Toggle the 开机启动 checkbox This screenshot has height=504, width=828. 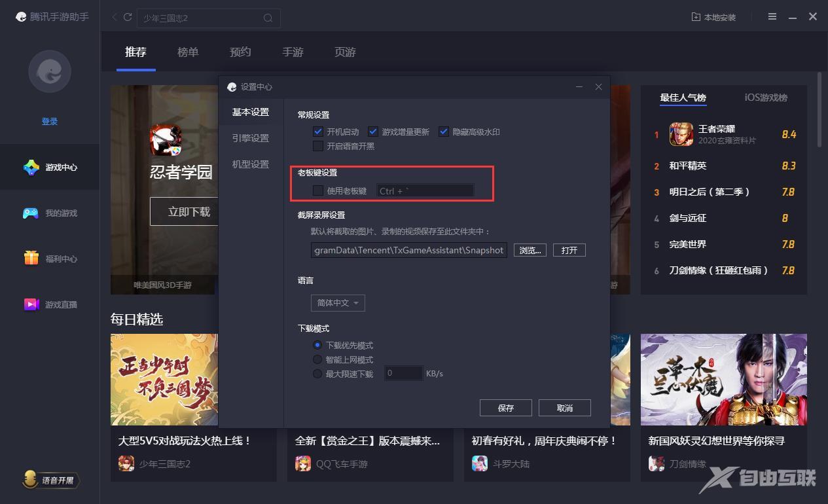click(318, 132)
